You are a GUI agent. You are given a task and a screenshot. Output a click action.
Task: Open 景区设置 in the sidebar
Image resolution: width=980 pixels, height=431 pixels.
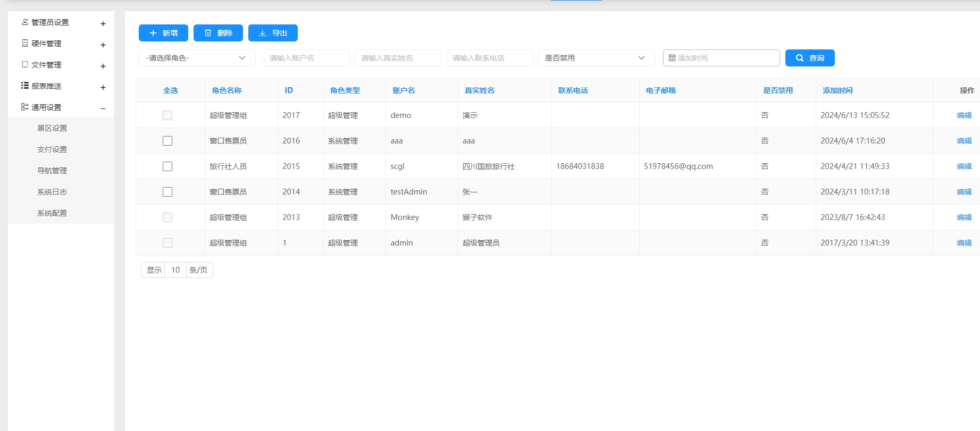tap(52, 128)
